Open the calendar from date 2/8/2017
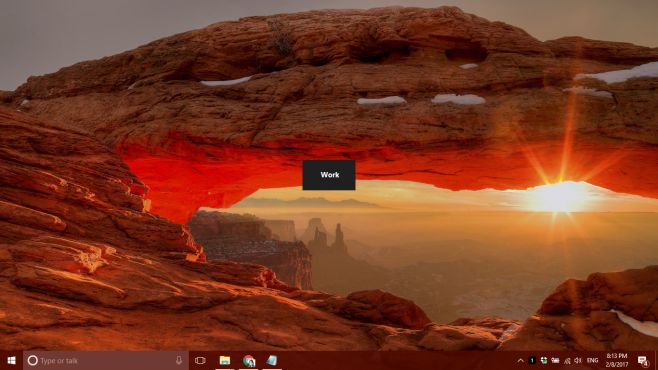This screenshot has width=658, height=370. click(617, 365)
